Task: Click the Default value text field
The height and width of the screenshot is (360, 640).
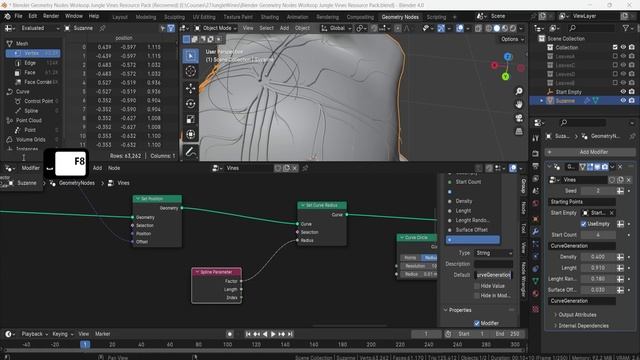Action: point(493,275)
